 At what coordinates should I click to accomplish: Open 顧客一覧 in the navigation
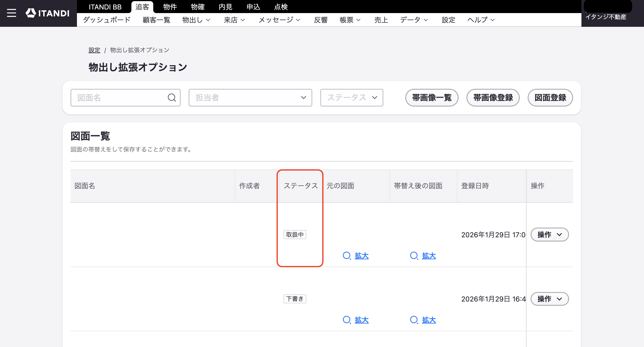pos(157,20)
